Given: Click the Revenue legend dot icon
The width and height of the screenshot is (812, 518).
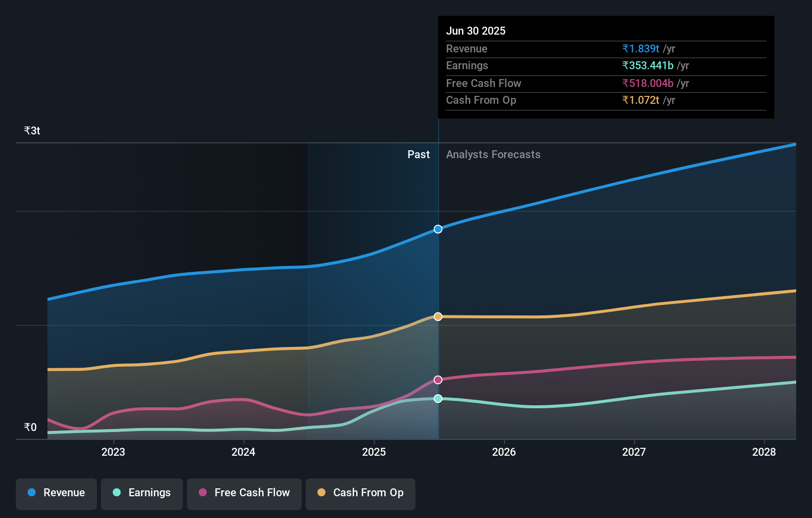Looking at the screenshot, I should click(32, 493).
